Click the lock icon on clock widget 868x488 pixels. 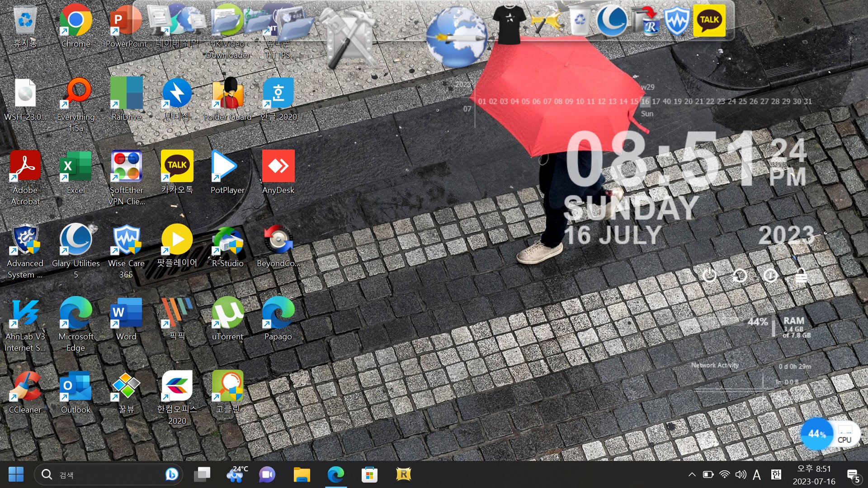point(801,275)
